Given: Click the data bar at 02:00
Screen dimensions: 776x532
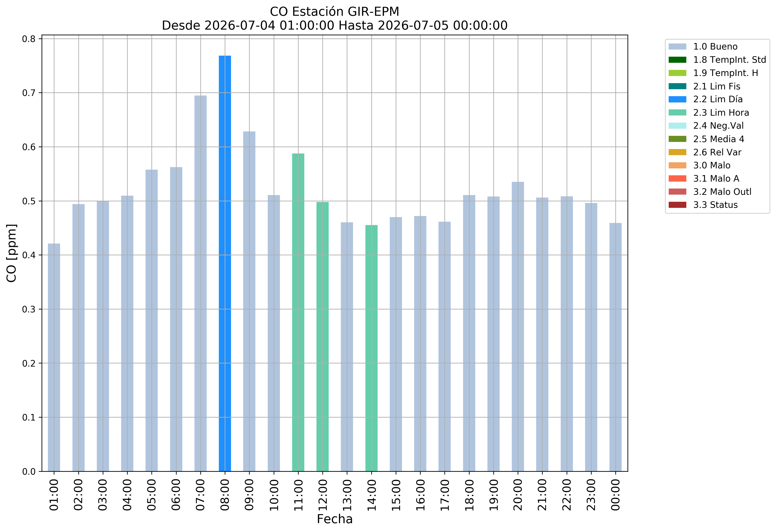Looking at the screenshot, I should point(79,338).
